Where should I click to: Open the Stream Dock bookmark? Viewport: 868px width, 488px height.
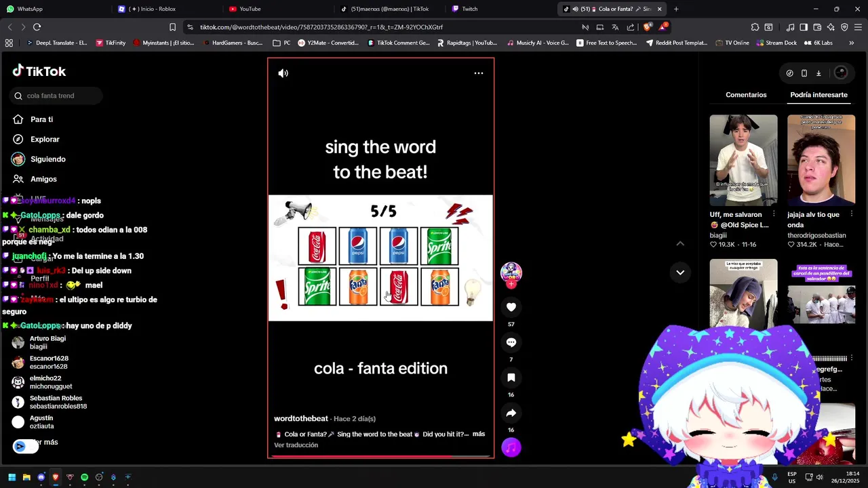pos(776,43)
